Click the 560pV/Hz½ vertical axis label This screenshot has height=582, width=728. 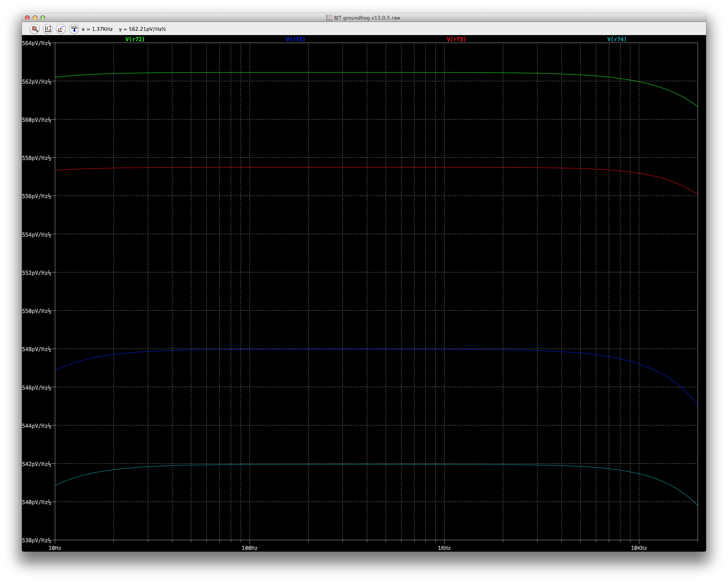click(37, 120)
